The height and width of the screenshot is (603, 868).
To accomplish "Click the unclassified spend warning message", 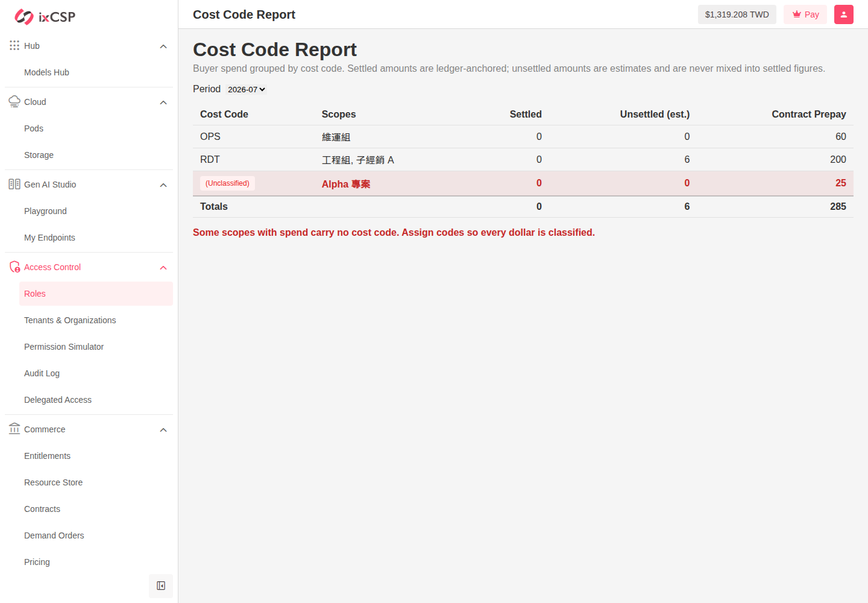I will tap(394, 232).
